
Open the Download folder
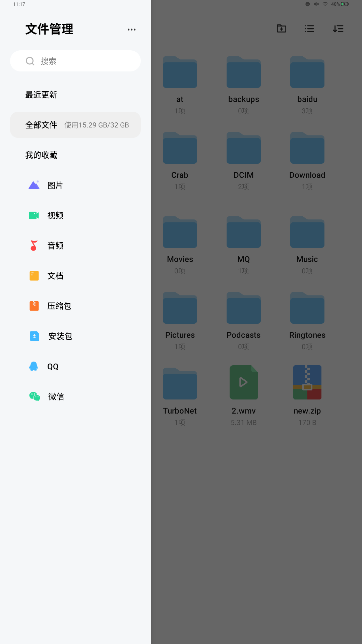click(307, 148)
